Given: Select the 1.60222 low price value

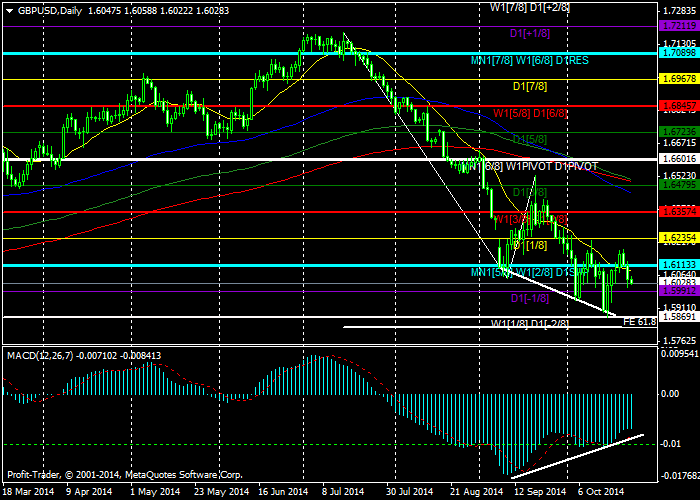Looking at the screenshot, I should tap(177, 11).
